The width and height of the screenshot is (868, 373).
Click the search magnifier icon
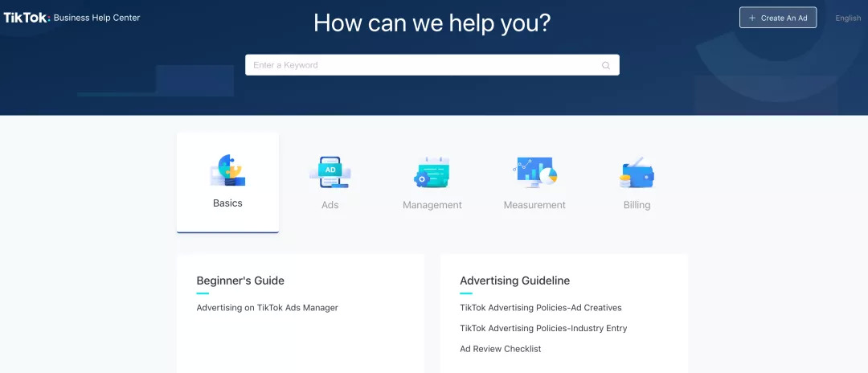[606, 65]
